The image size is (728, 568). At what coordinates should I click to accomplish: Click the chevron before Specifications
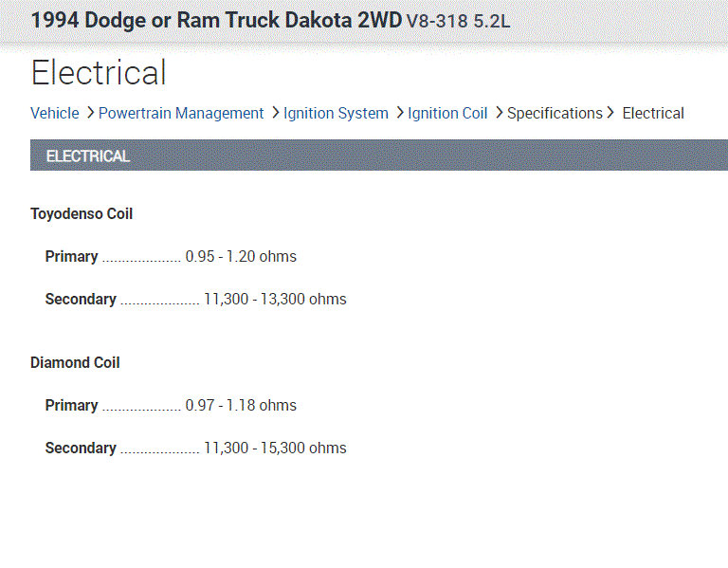click(499, 113)
